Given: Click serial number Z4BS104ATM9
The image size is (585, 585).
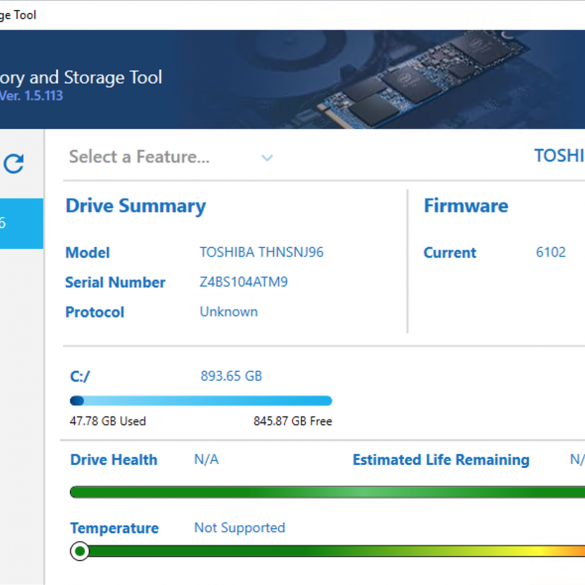Looking at the screenshot, I should (x=244, y=282).
